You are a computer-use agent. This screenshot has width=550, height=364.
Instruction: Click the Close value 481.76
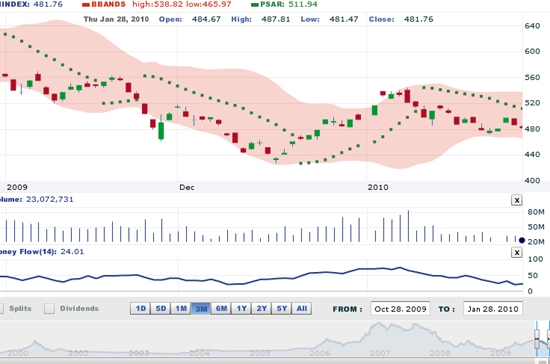(418, 19)
